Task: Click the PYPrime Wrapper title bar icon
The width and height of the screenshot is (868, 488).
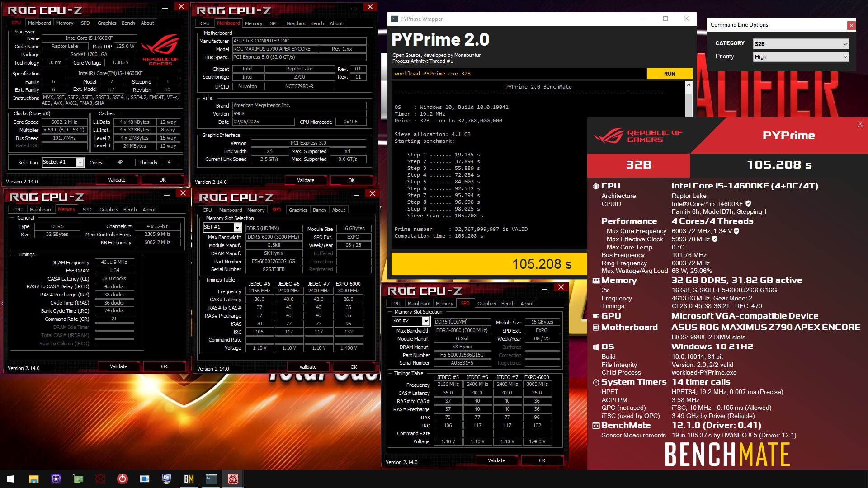Action: [x=395, y=19]
